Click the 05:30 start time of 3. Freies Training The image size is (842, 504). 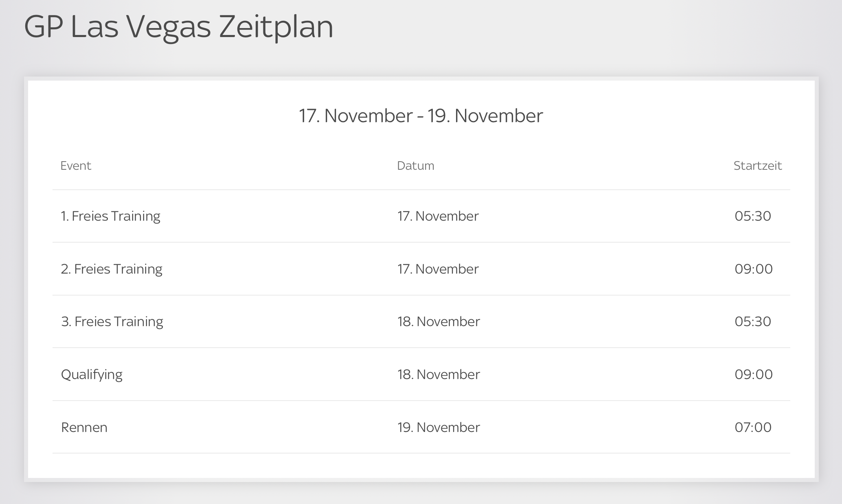click(x=753, y=322)
